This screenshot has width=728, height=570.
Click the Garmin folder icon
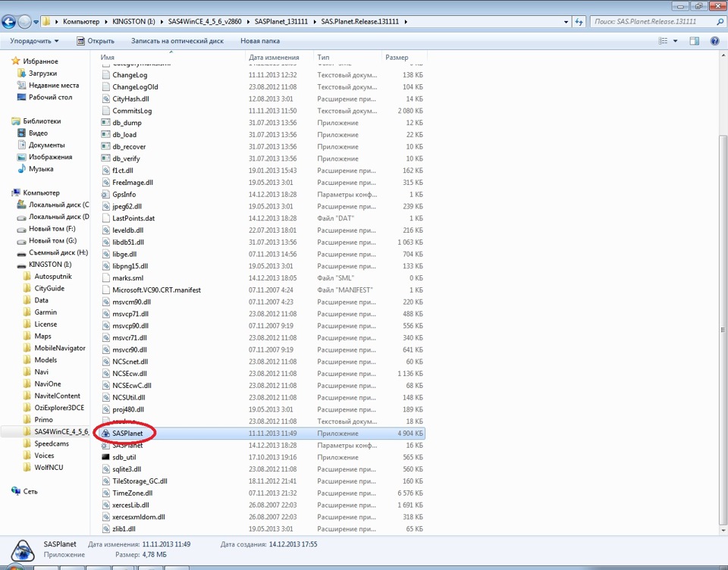(27, 312)
